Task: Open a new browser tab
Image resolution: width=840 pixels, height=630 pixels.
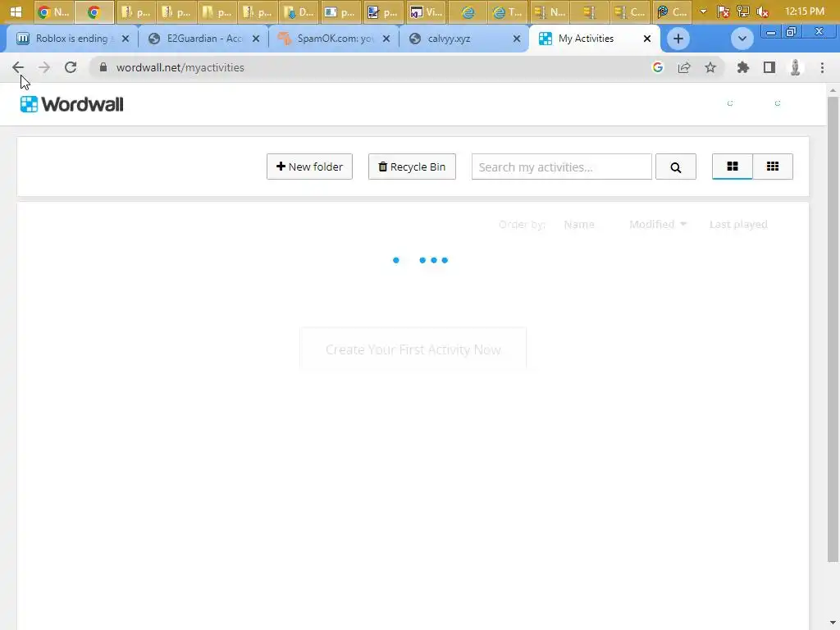Action: tap(678, 39)
